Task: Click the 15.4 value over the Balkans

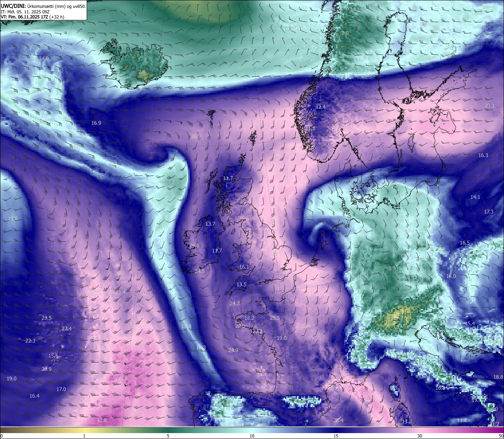Action: 470,324
